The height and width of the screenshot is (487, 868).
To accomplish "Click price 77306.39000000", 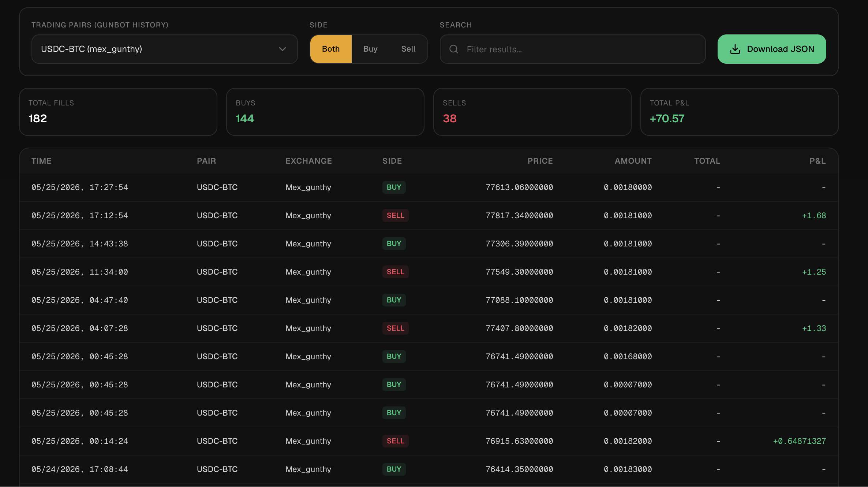I will pyautogui.click(x=519, y=244).
